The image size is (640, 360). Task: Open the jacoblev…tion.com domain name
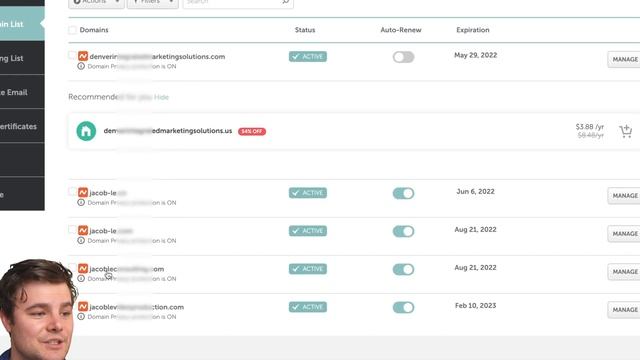tap(137, 307)
